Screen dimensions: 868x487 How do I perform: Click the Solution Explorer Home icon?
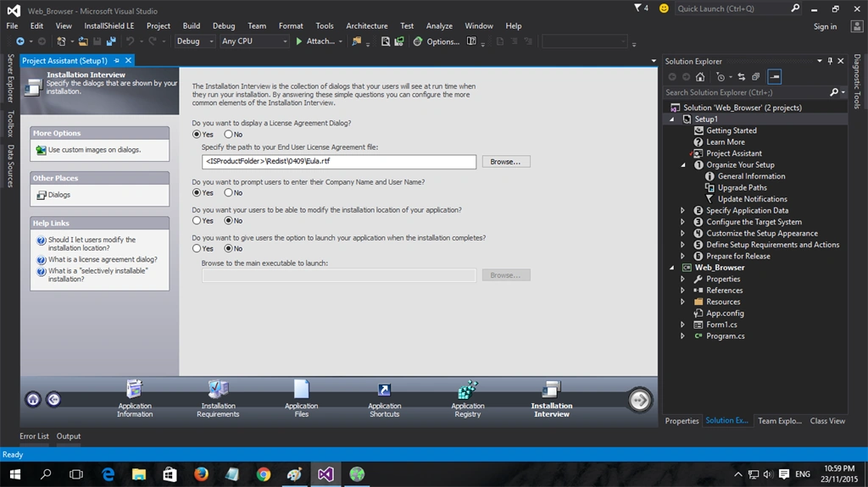pos(700,77)
